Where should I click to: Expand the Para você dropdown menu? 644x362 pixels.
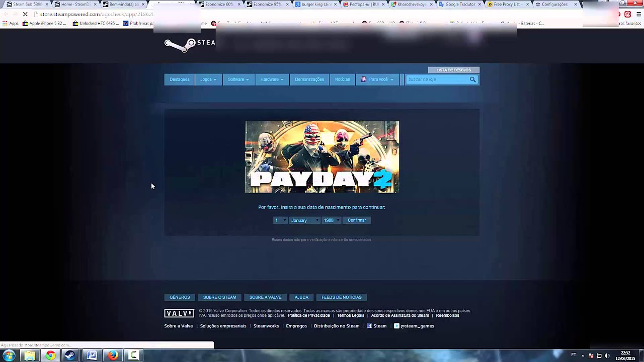click(x=377, y=79)
